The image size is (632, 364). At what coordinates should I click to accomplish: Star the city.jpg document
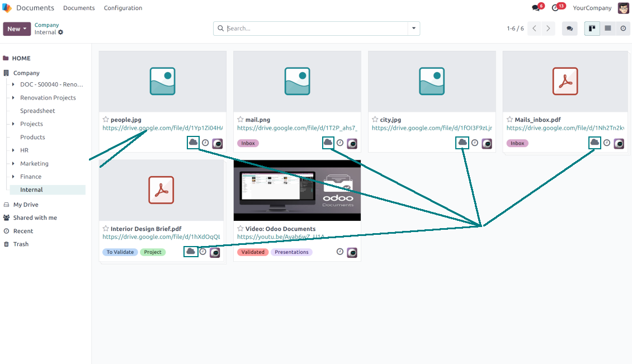[x=375, y=119]
